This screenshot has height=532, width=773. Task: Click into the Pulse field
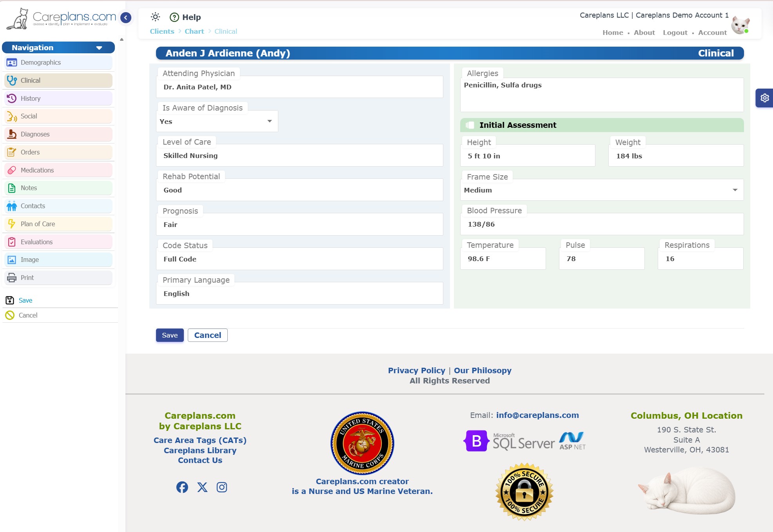(x=602, y=259)
